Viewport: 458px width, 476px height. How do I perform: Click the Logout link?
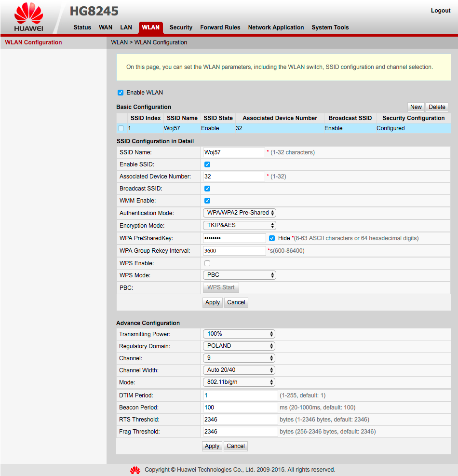(440, 11)
